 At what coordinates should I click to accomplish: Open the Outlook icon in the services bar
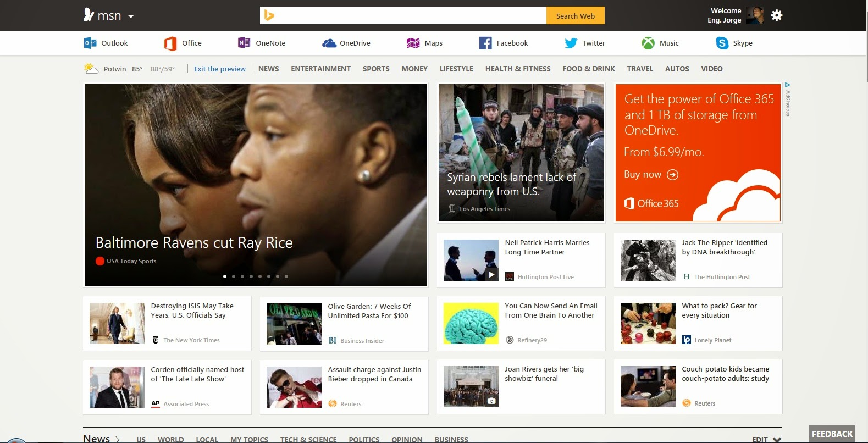pyautogui.click(x=90, y=43)
